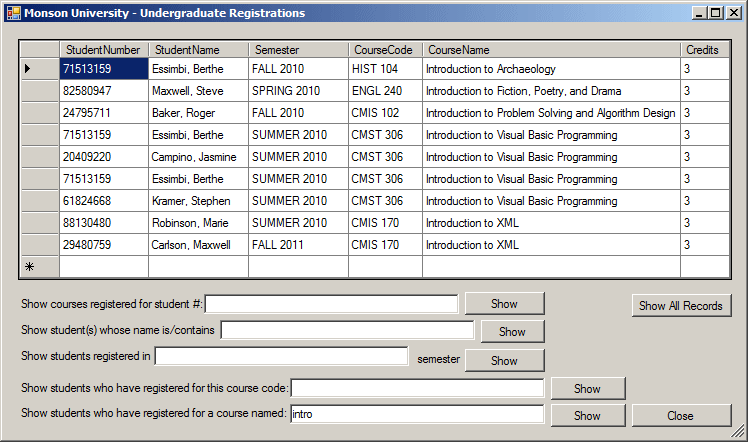The image size is (748, 442).
Task: Click the current row arrow indicator
Action: [28, 69]
